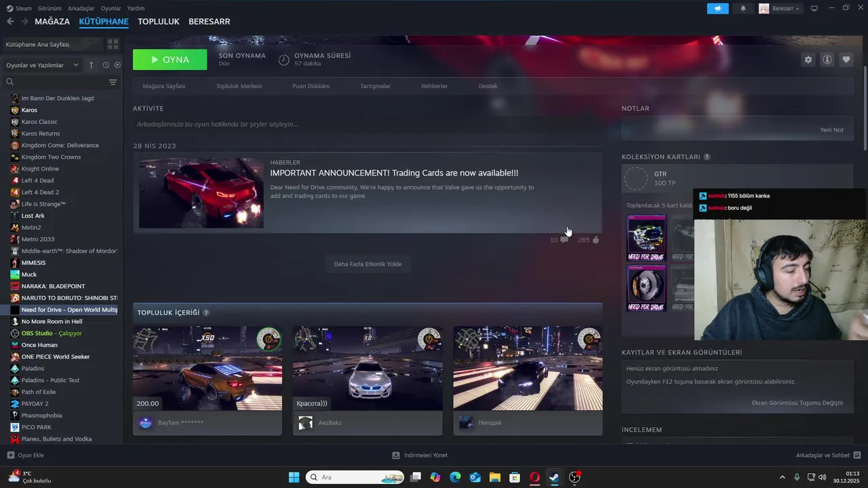Screen dimensions: 868x488
Task: Toggle sort direction arrow in library sidebar
Action: (91, 65)
